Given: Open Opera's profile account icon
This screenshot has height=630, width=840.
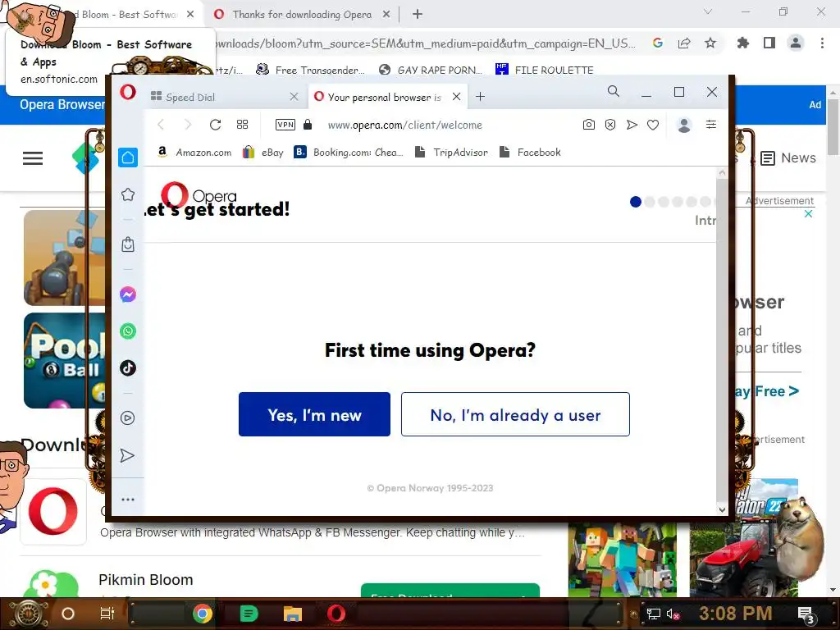Looking at the screenshot, I should [683, 125].
